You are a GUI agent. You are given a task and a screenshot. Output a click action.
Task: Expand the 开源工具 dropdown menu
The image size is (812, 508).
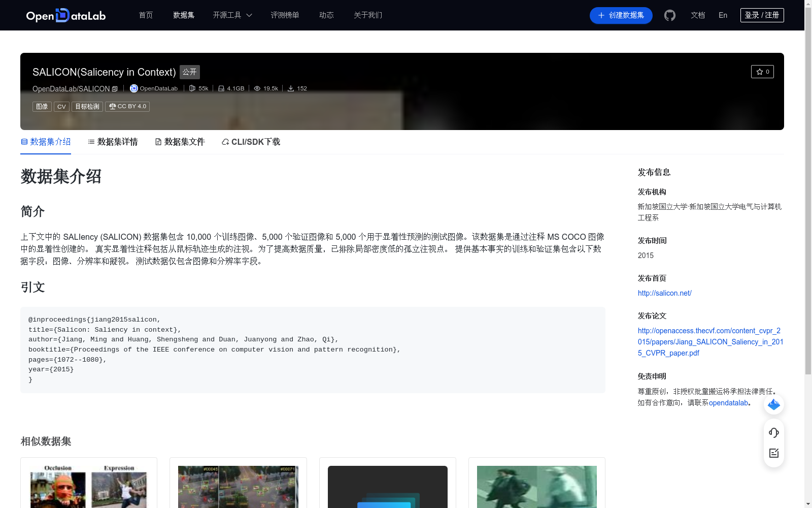click(x=232, y=15)
